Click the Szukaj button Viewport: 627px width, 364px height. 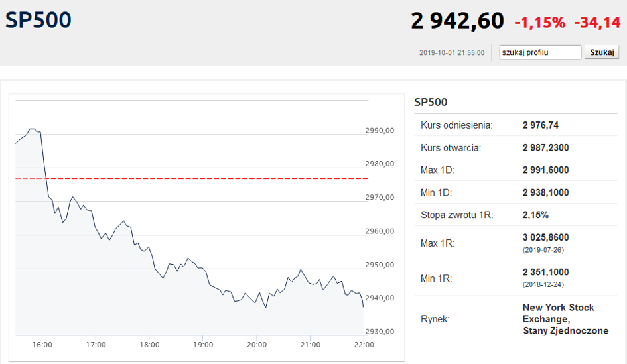pos(602,52)
